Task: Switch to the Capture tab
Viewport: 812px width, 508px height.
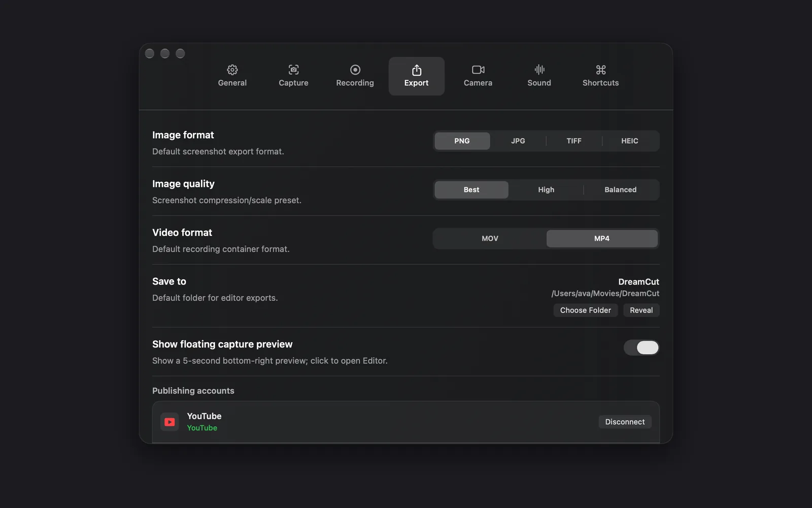Action: pyautogui.click(x=293, y=76)
